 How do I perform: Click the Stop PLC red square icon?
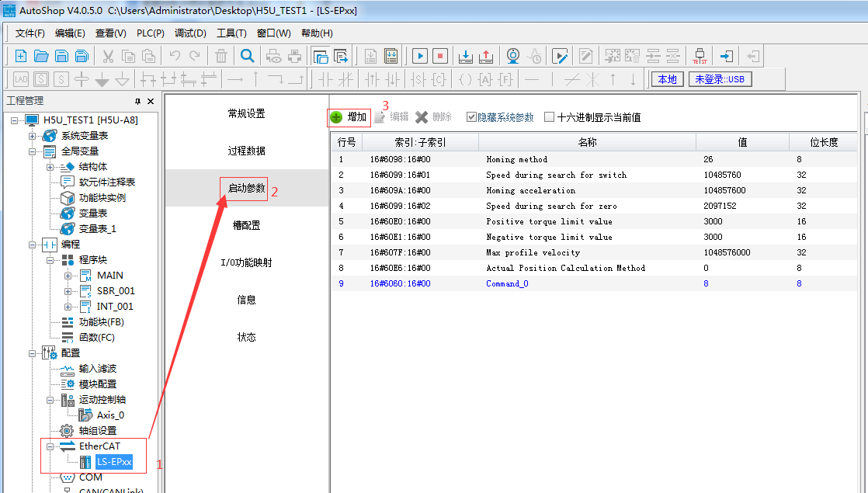coord(440,56)
